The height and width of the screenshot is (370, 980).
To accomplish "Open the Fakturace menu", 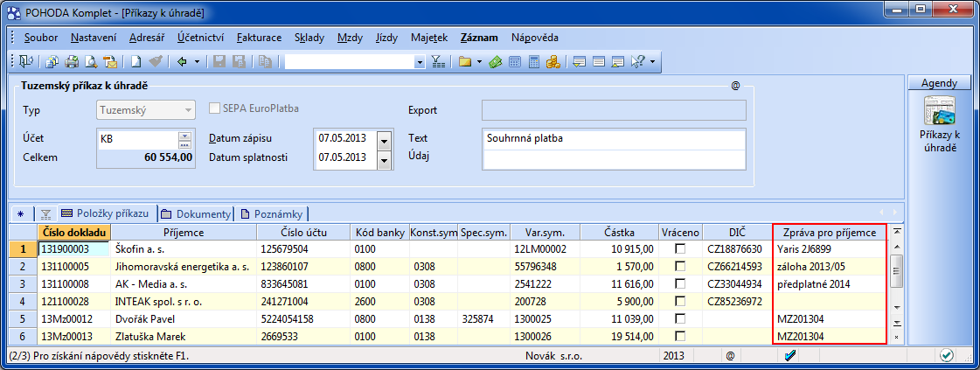I will [x=259, y=38].
